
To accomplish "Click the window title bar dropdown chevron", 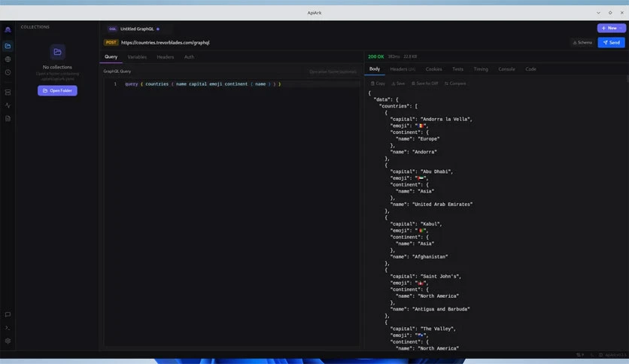I will point(598,13).
